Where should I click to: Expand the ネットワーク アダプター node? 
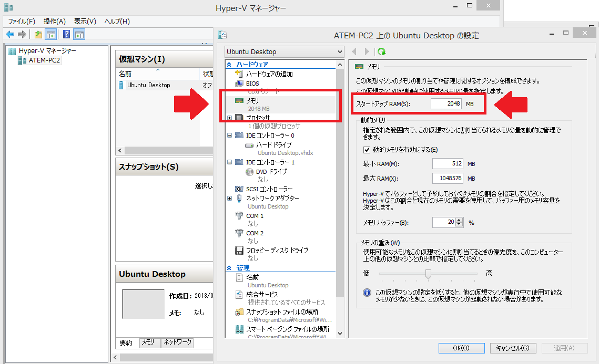[x=230, y=199]
